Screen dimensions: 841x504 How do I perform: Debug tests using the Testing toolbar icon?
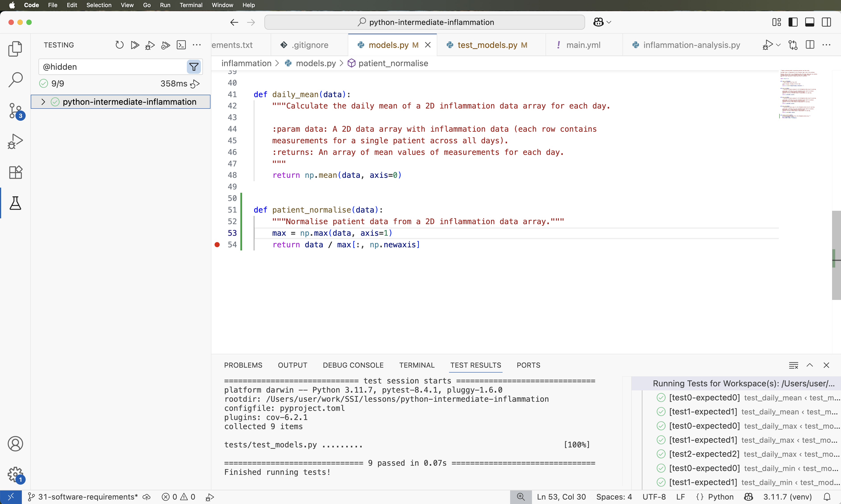point(150,45)
